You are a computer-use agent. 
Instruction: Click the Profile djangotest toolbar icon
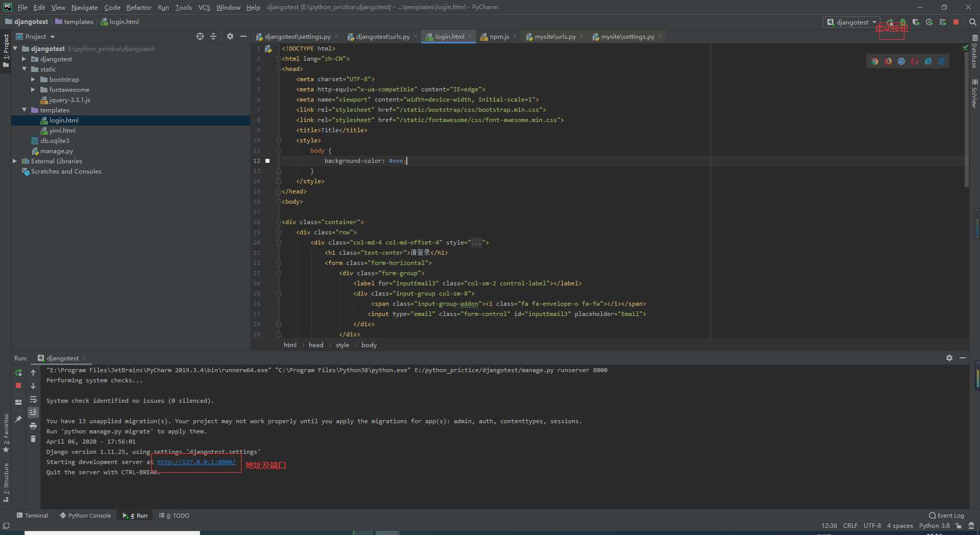(929, 22)
